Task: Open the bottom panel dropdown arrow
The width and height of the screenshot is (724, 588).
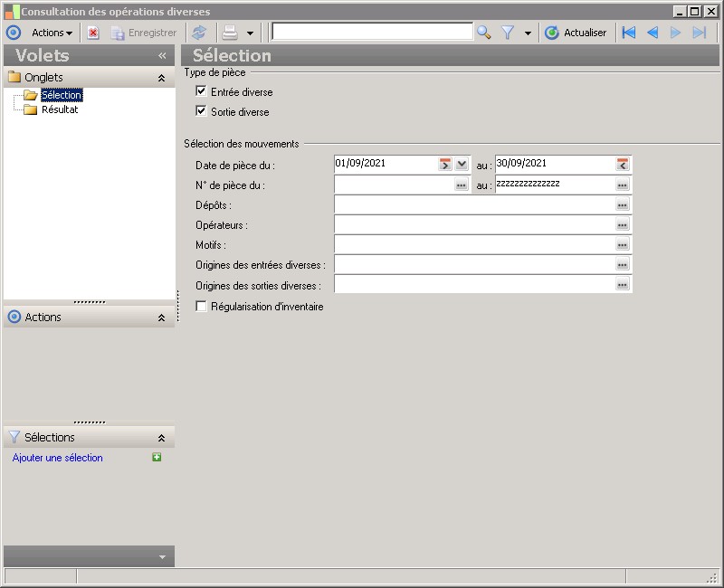Action: (162, 557)
